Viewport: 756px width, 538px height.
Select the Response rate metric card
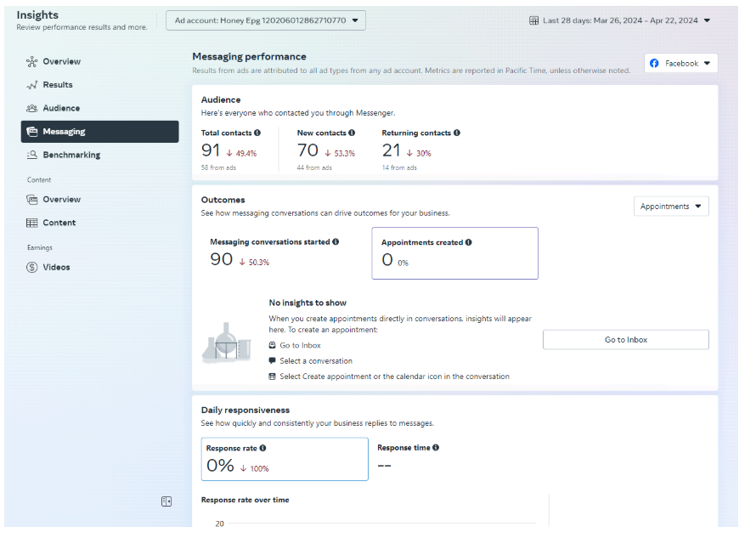tap(285, 459)
